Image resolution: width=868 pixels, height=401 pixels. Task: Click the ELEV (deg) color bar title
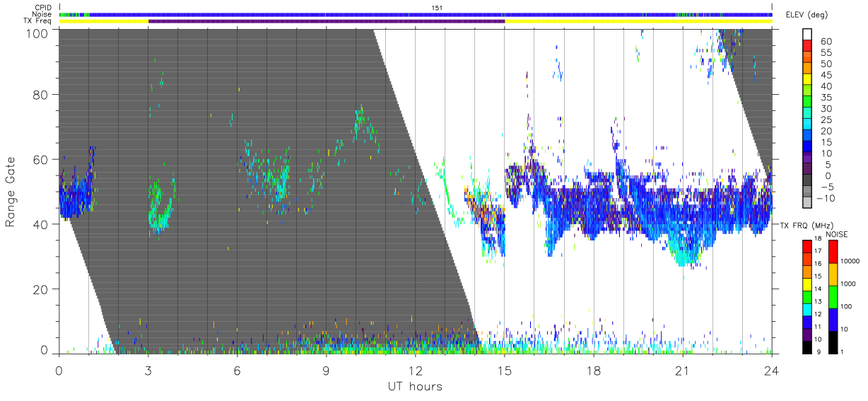coord(806,14)
